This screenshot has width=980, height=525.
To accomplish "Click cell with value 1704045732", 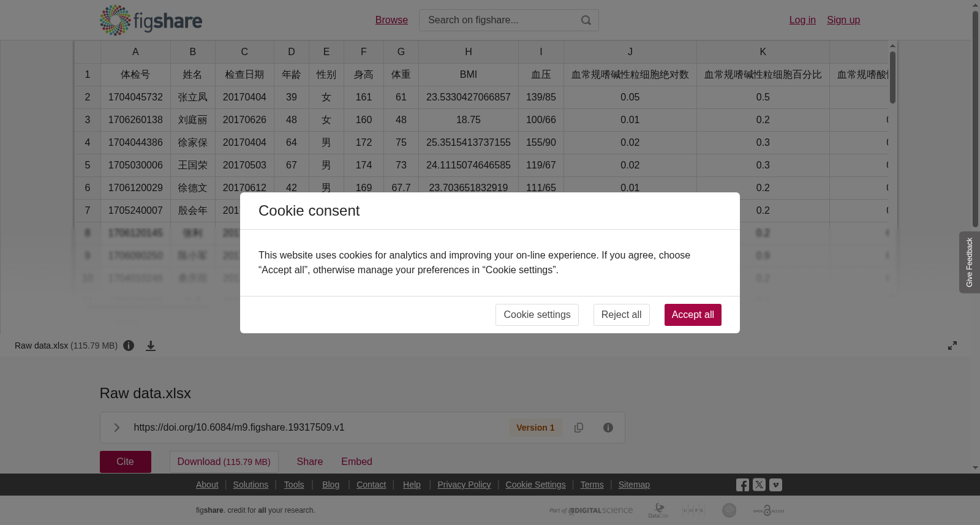I will [135, 97].
